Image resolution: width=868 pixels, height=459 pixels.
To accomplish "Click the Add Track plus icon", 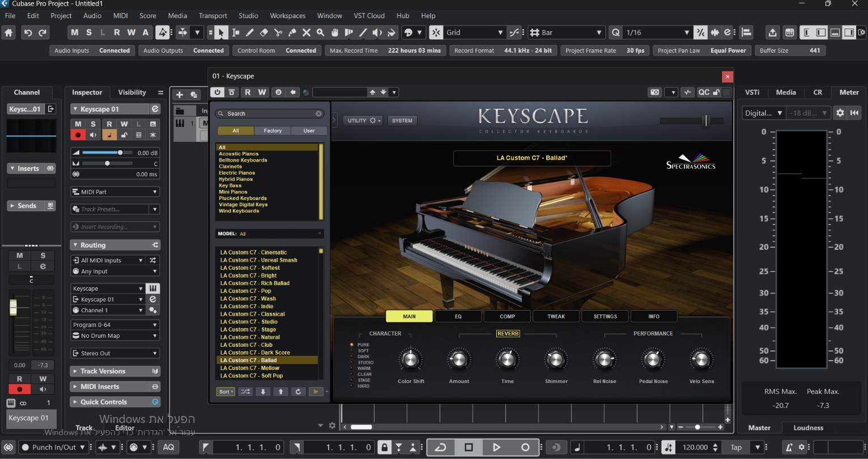I will pos(180,95).
